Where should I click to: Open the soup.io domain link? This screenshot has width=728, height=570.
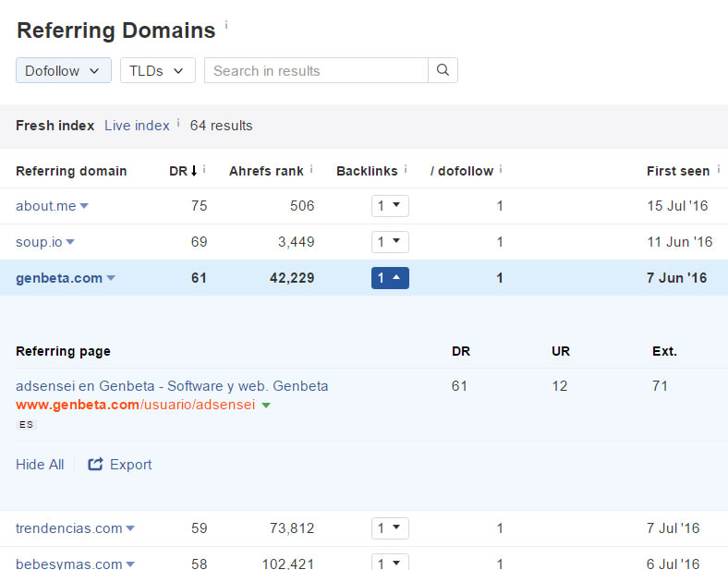[x=39, y=242]
